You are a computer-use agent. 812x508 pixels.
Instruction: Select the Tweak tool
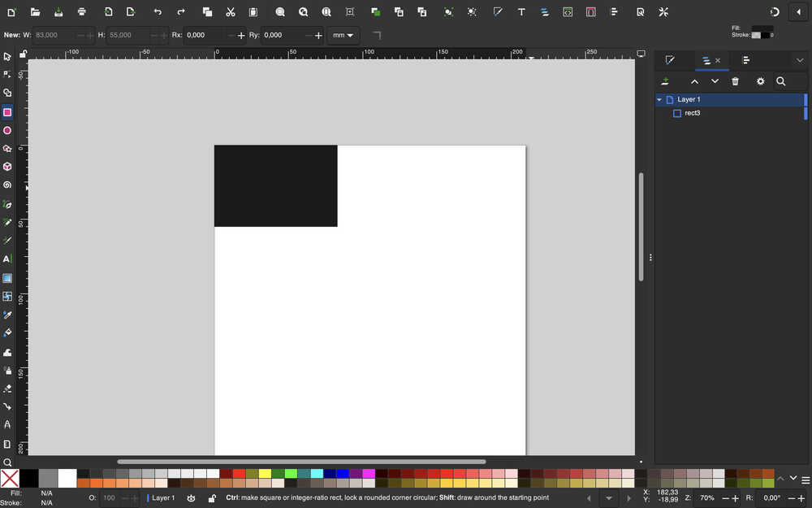7,353
